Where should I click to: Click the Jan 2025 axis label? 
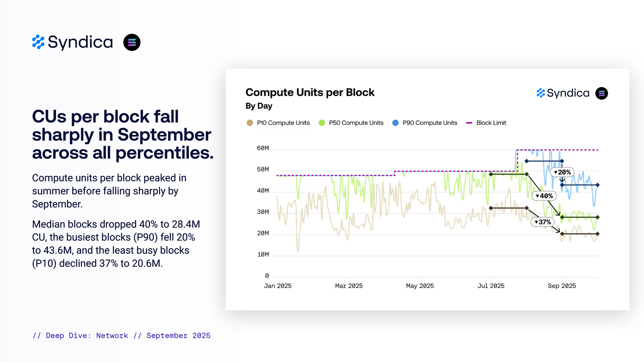[x=278, y=286]
